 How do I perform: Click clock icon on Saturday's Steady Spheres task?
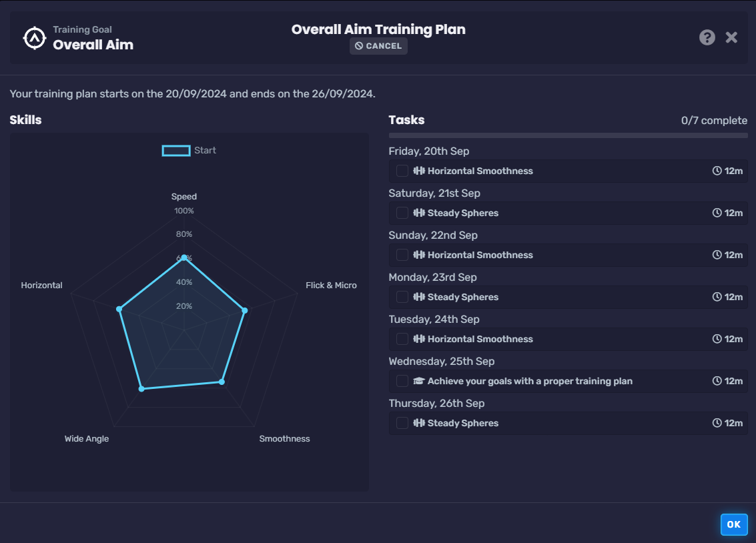pyautogui.click(x=717, y=213)
